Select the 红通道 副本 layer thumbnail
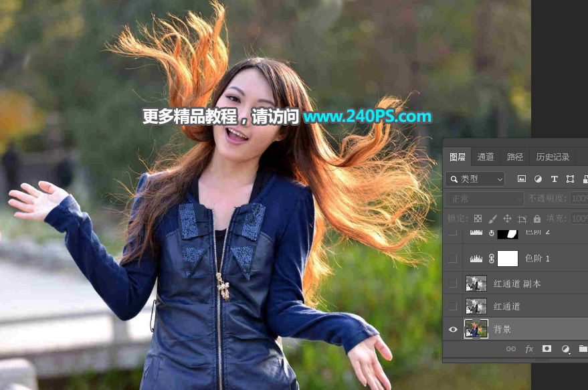588x390 pixels. (476, 284)
